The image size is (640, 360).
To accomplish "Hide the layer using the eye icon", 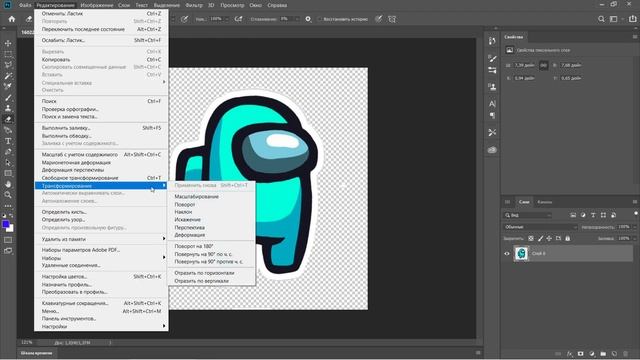I will [507, 253].
